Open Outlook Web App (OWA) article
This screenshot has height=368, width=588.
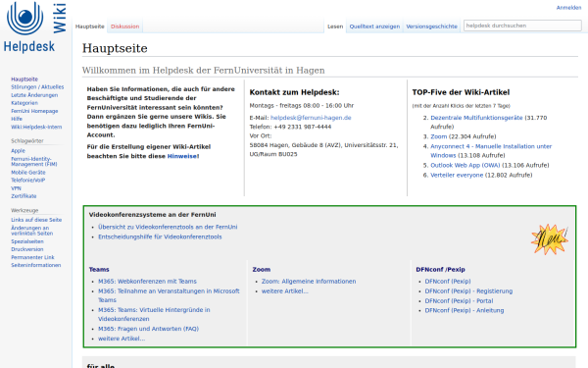465,165
